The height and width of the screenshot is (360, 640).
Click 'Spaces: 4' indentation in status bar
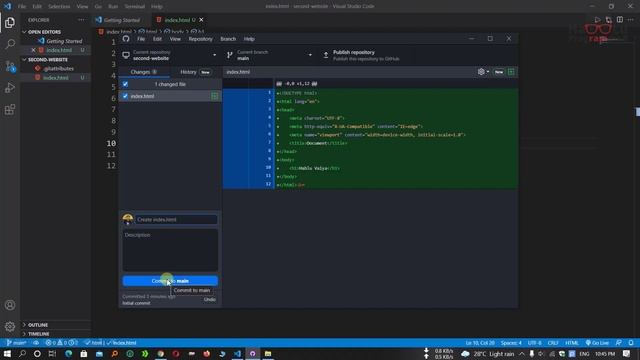(511, 343)
